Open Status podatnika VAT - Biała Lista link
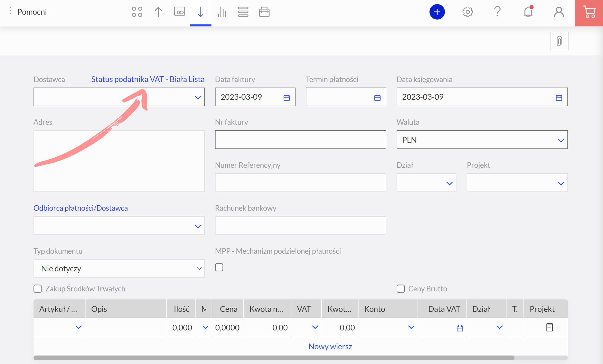Screen dimensions: 603x364 (x=148, y=79)
